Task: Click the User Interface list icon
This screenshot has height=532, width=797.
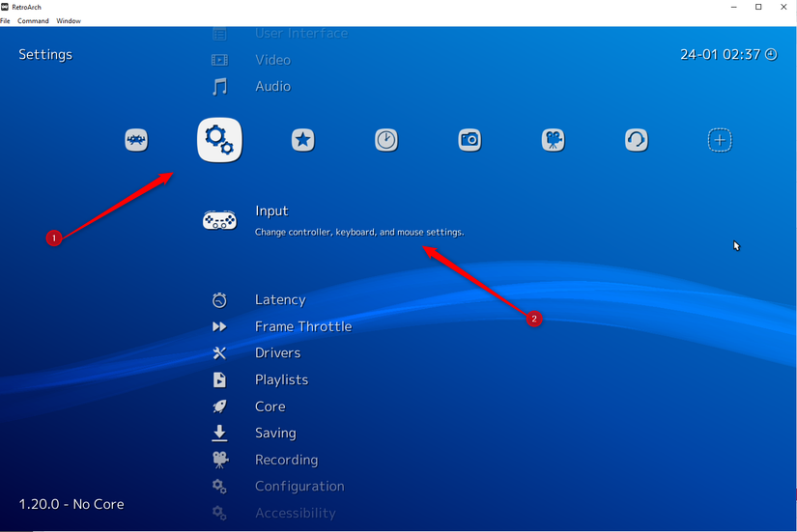Action: [219, 34]
